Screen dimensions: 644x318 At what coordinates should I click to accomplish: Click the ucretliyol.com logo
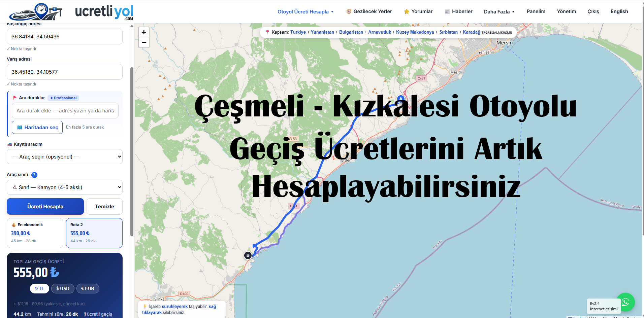tap(71, 12)
